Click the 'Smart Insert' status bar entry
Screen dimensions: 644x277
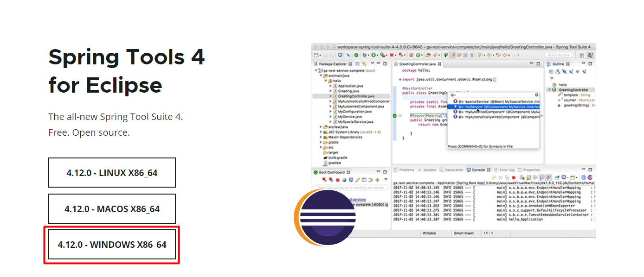(464, 233)
